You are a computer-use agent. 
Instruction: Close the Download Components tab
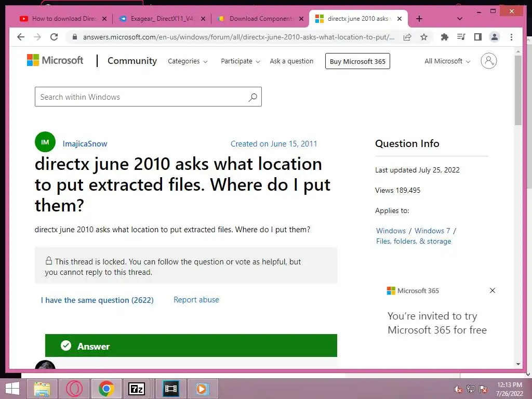point(301,19)
